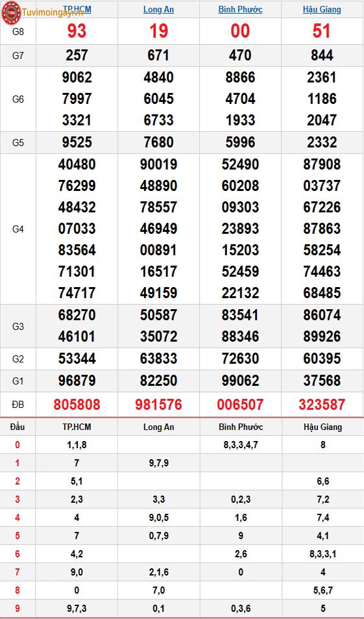Viewport: 364px width, 619px height.
Task: Click Đầu 4 value 9,0,5
Action: coord(159,518)
